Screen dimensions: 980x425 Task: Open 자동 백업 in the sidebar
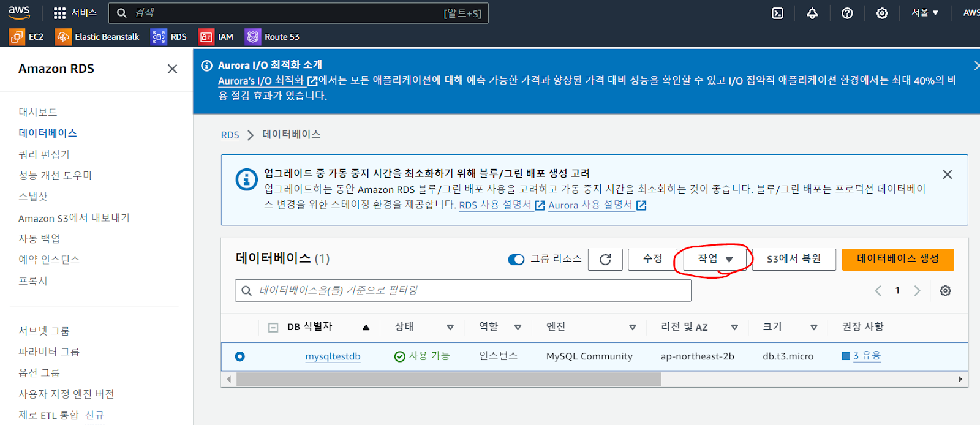click(x=39, y=238)
